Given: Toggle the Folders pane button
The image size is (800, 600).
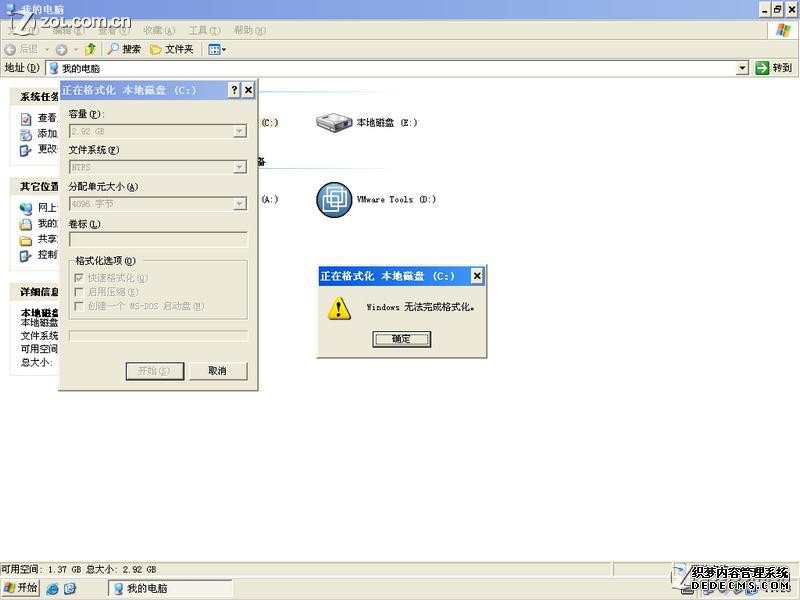Looking at the screenshot, I should coord(172,49).
